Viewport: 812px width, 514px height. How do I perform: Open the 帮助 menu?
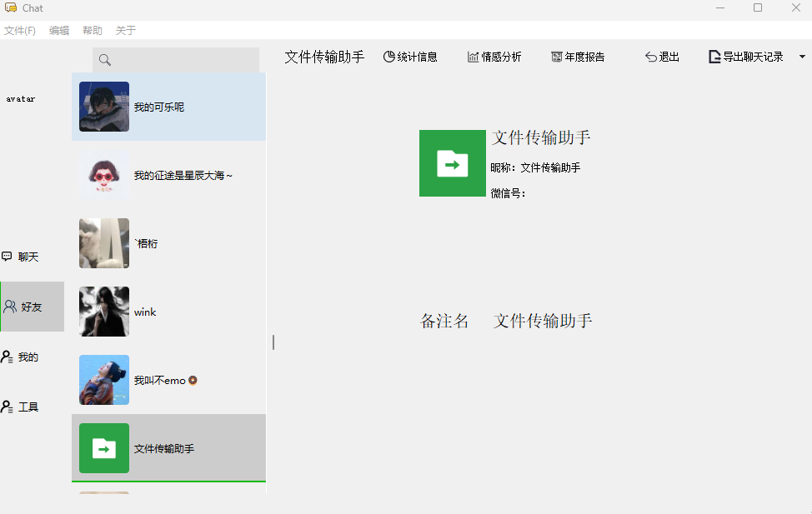pos(93,31)
